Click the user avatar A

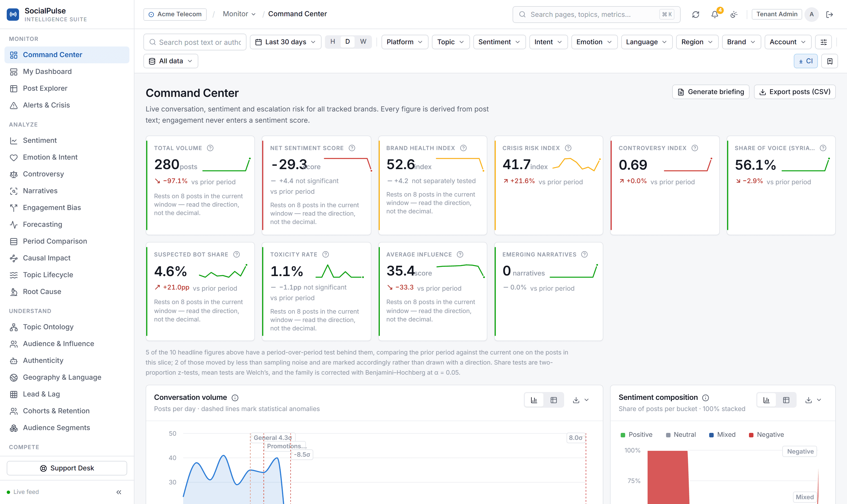811,14
